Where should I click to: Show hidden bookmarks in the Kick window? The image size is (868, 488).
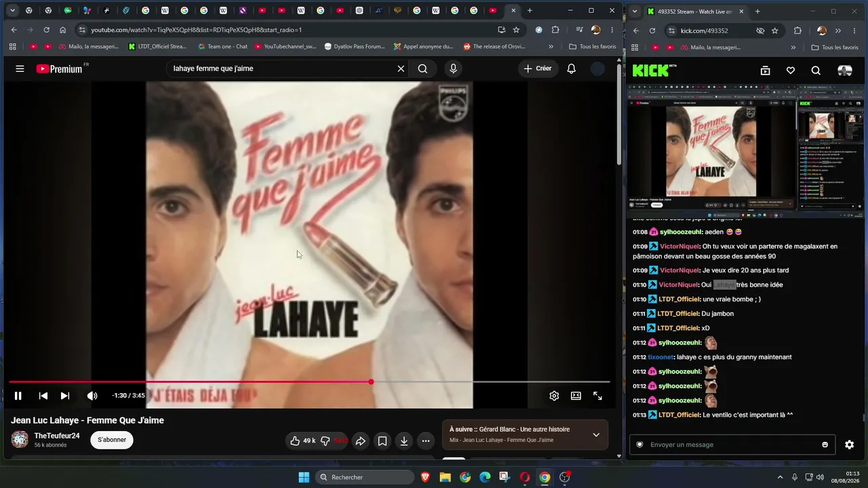795,47
